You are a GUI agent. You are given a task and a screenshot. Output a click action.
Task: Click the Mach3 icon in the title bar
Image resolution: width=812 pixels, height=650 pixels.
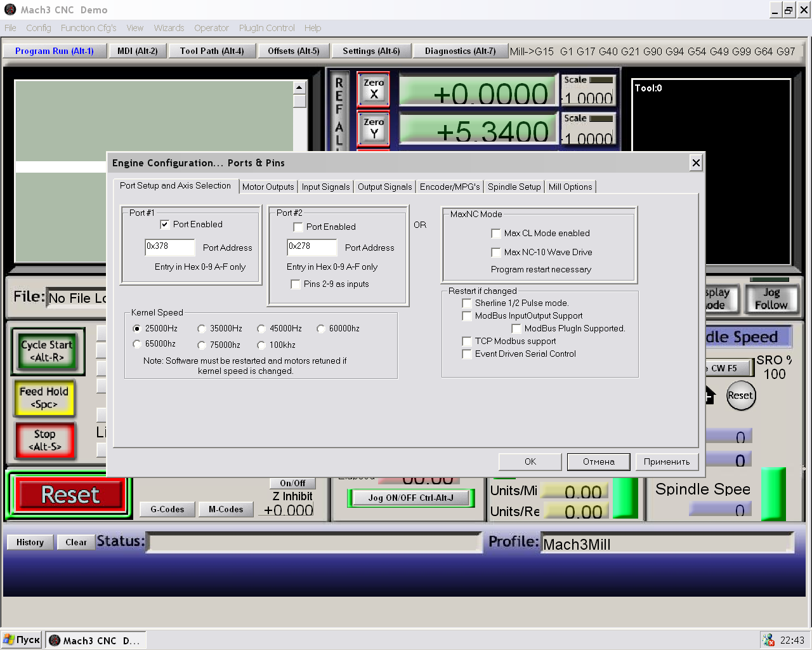click(x=10, y=10)
